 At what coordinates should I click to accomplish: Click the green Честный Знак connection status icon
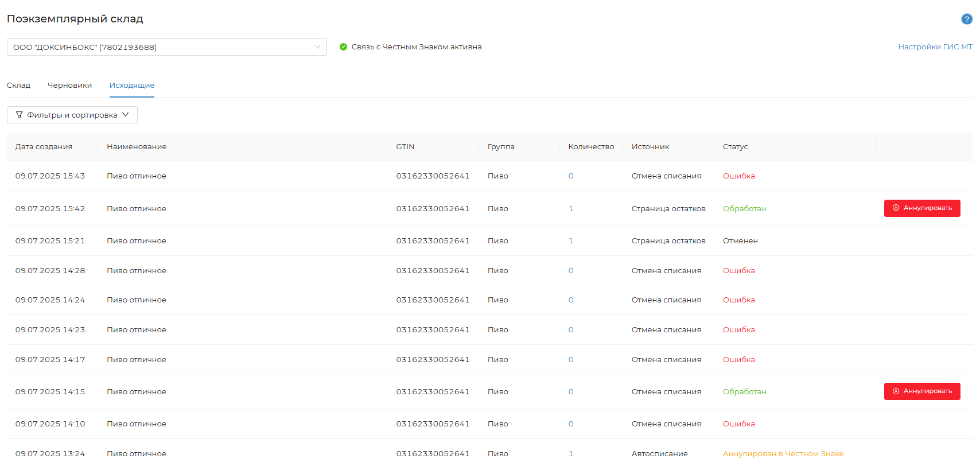tap(343, 47)
